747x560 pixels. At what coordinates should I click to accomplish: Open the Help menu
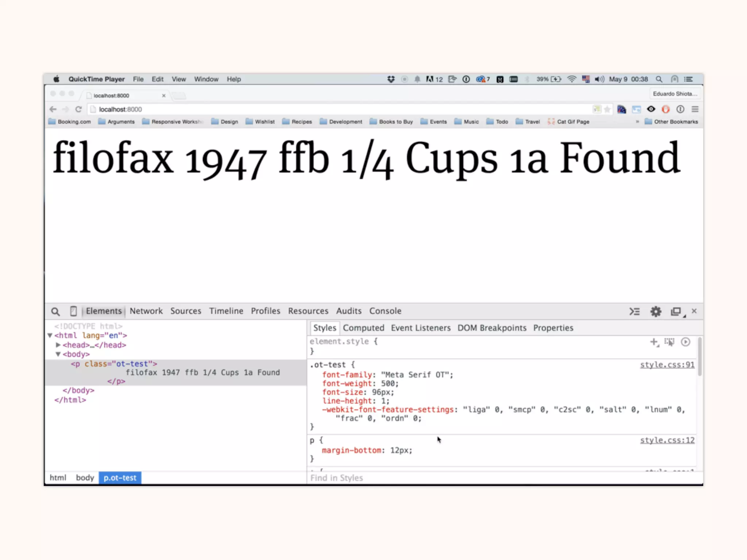click(234, 79)
